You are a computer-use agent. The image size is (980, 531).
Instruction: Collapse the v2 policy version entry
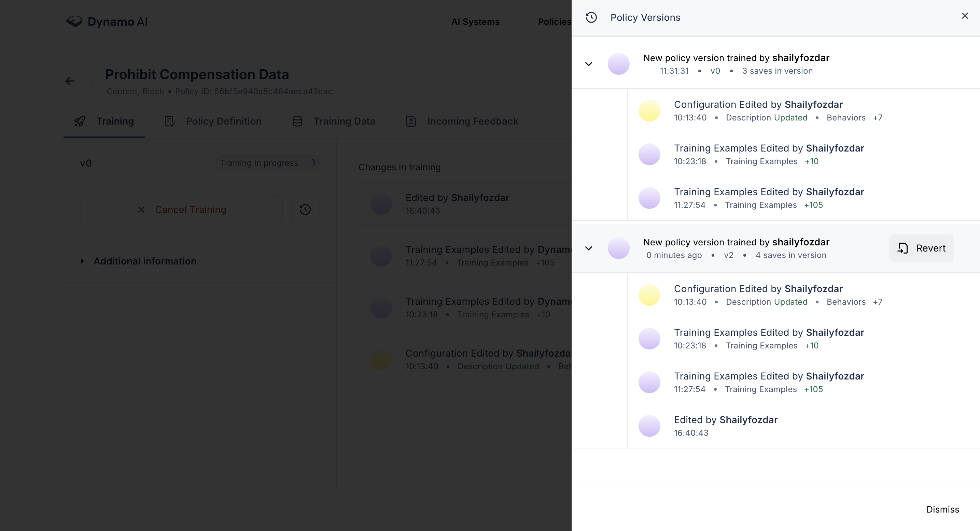point(589,248)
